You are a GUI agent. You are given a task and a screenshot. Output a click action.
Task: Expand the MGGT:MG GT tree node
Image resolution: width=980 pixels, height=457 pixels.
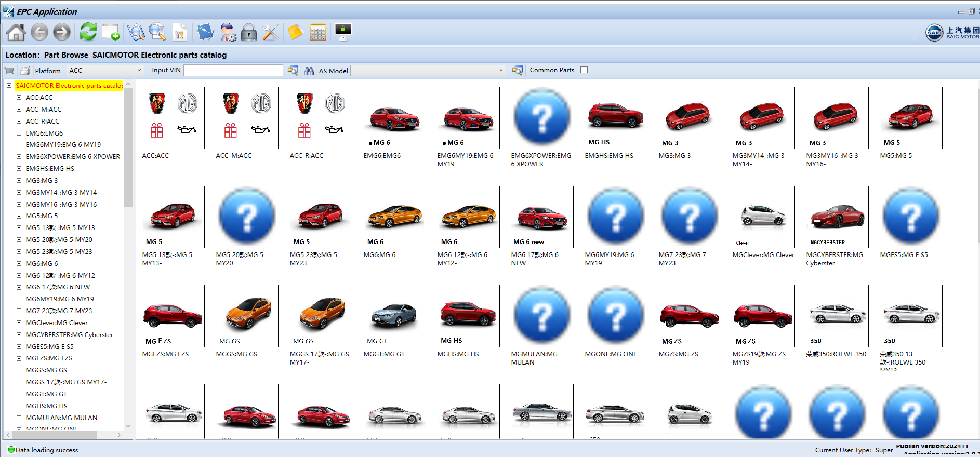[x=19, y=394]
